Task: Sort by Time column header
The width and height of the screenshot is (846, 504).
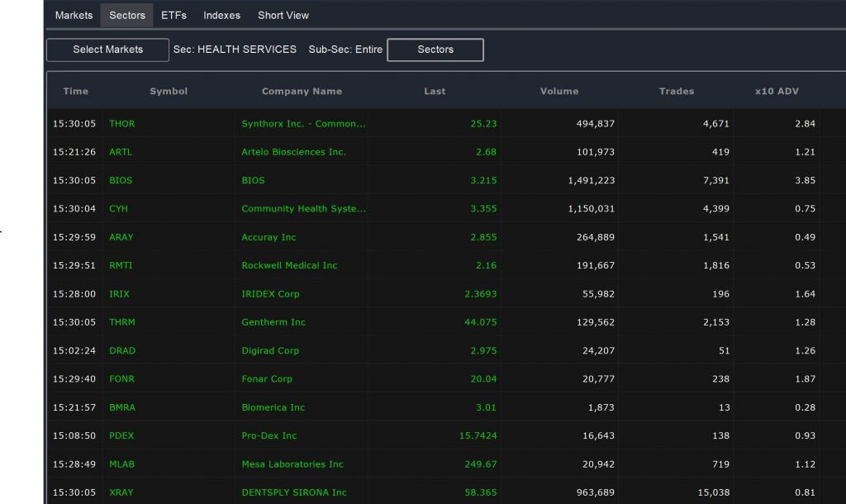Action: (x=75, y=91)
